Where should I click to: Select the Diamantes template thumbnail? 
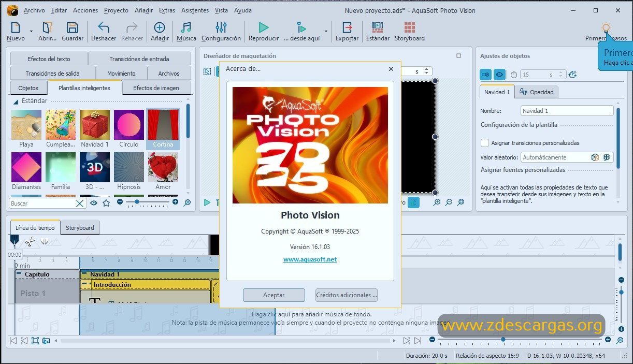[x=26, y=167]
